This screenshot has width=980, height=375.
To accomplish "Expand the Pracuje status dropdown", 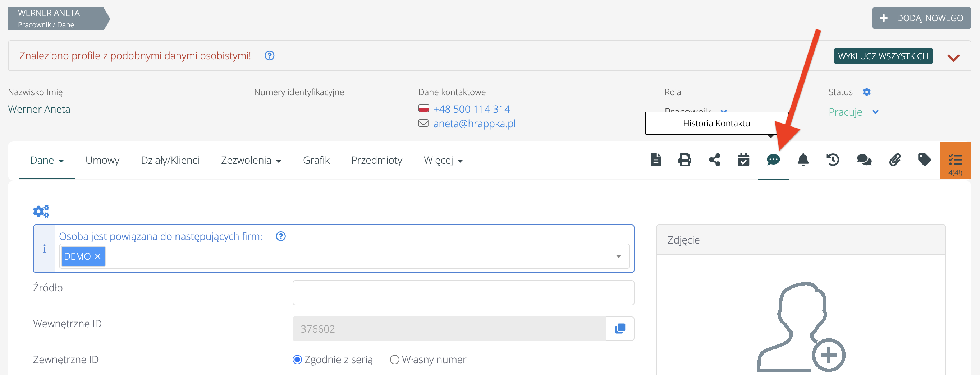I will tap(875, 112).
